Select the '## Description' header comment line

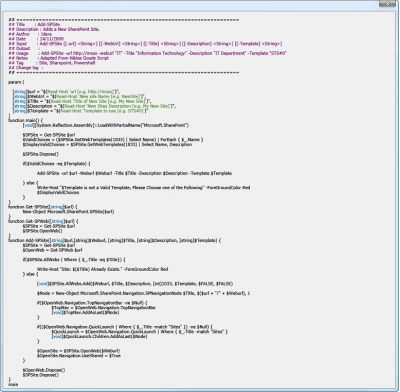tap(54, 29)
